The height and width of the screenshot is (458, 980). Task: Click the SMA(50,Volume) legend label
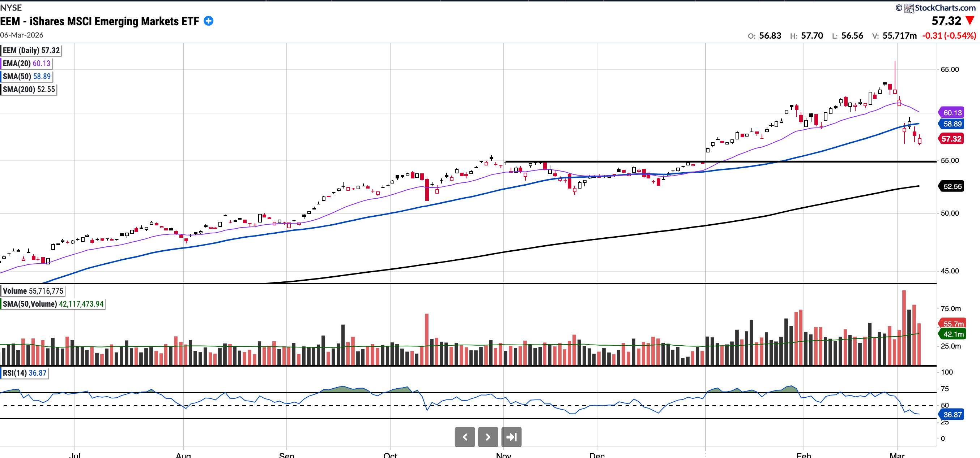tap(53, 304)
